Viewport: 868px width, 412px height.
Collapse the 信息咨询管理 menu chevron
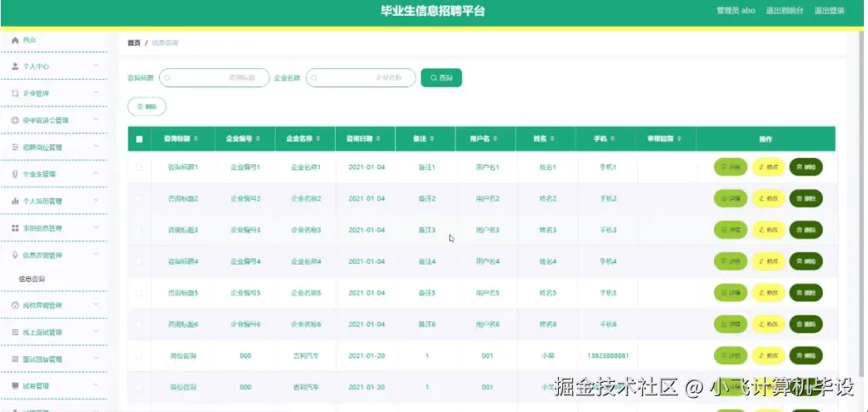[96, 255]
